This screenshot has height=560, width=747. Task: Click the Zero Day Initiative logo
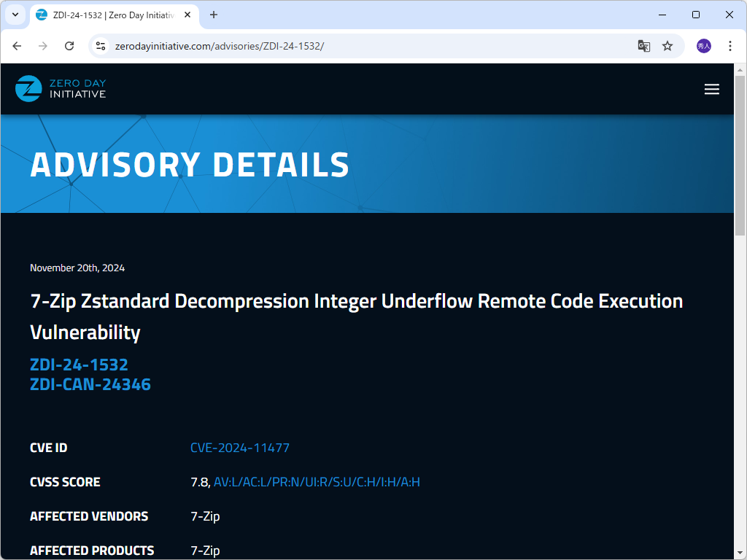61,88
